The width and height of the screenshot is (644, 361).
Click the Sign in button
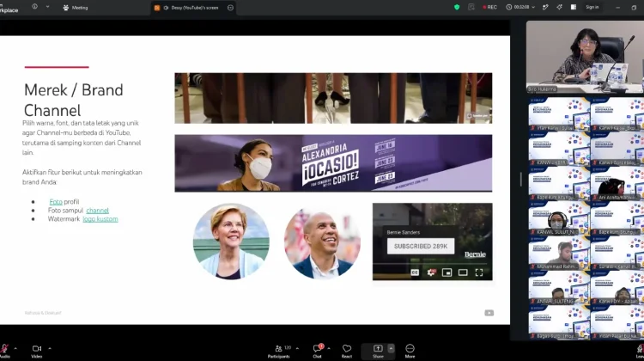click(x=592, y=7)
